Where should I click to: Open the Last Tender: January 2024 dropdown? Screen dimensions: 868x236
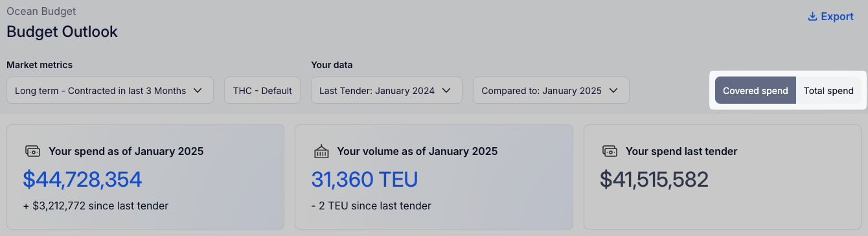(x=387, y=90)
